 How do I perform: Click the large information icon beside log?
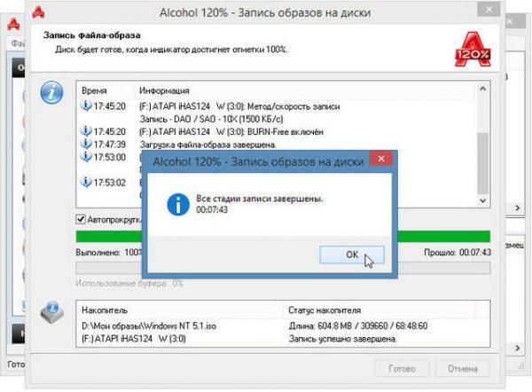click(52, 92)
